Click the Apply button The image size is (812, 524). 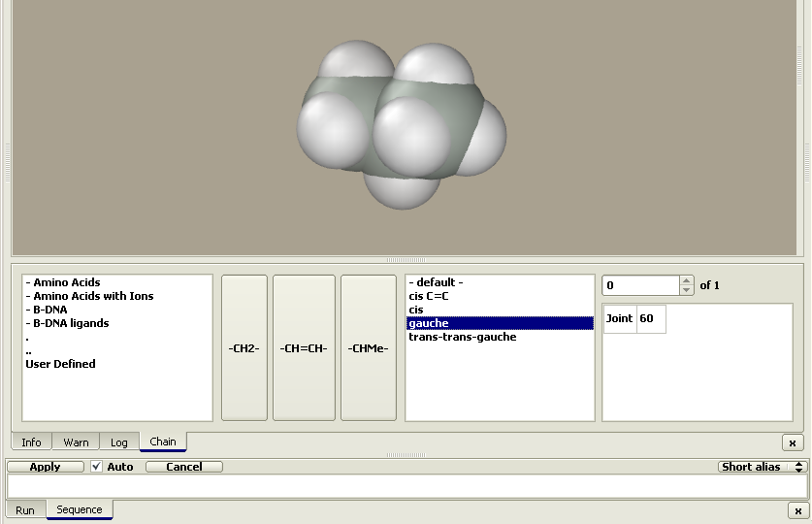pyautogui.click(x=45, y=467)
